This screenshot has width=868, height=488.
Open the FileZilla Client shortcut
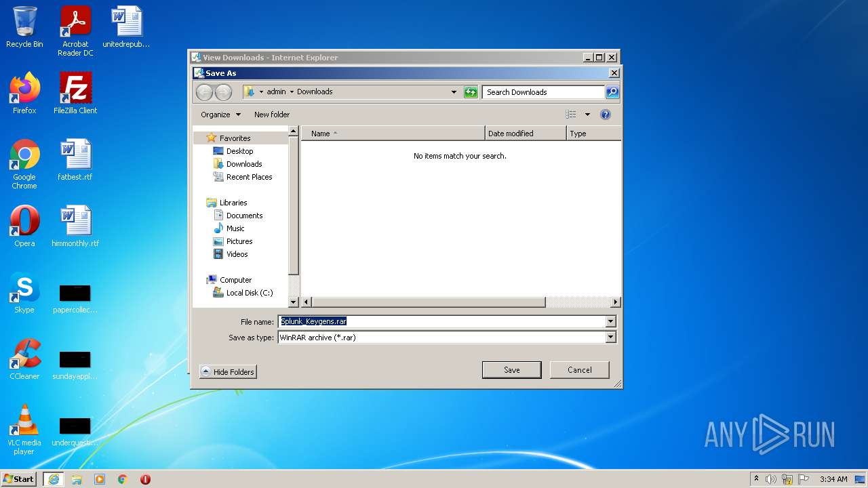75,94
